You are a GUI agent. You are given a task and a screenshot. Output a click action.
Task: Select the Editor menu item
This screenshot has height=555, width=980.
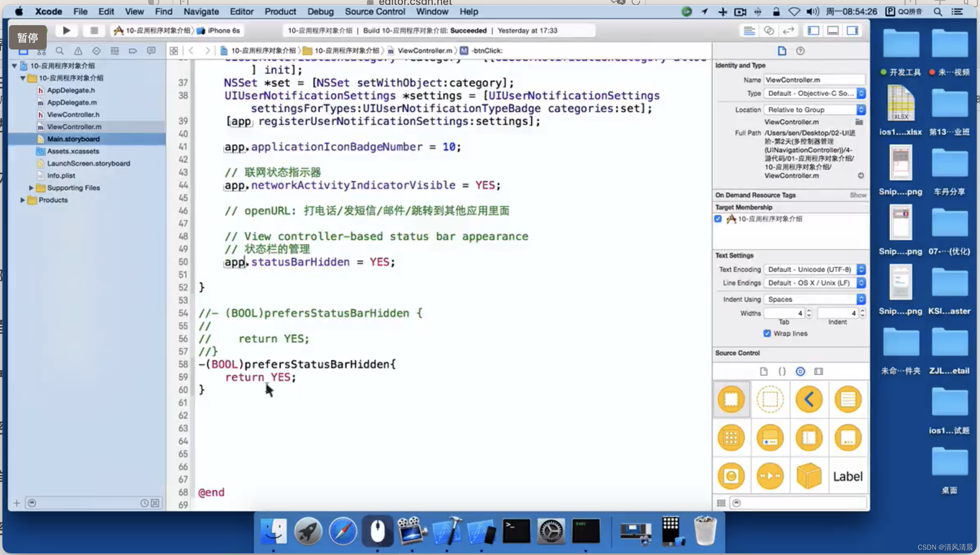240,11
